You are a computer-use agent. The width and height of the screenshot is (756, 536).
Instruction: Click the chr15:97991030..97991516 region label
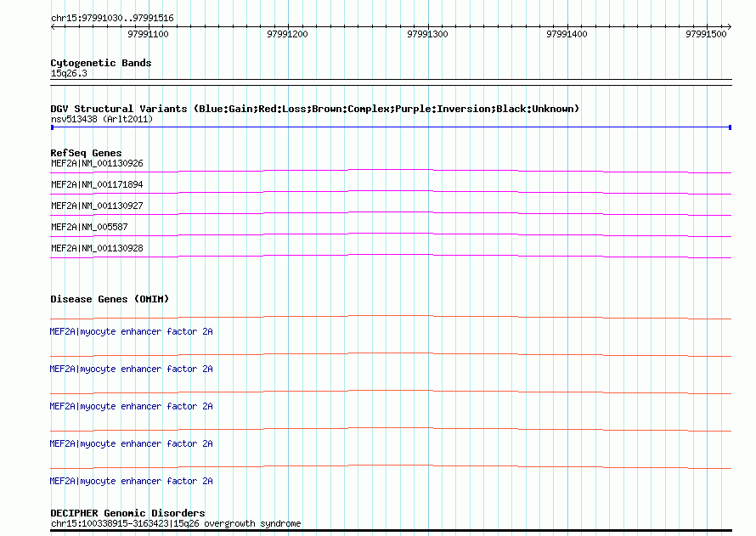click(x=112, y=18)
